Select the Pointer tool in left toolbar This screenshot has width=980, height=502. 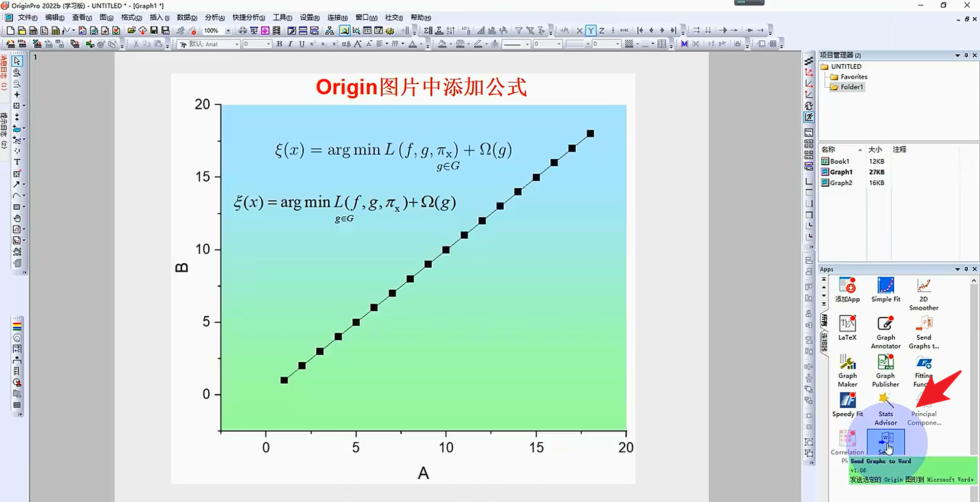pos(17,61)
